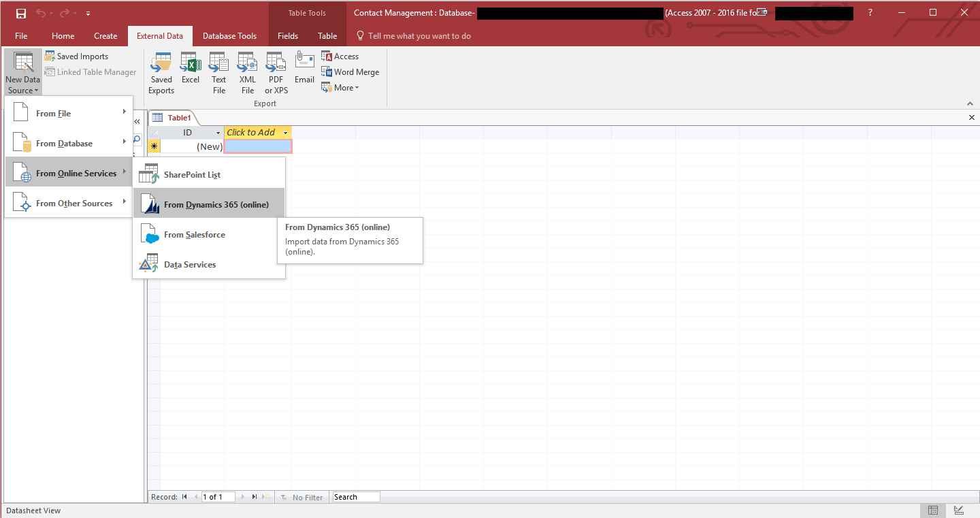Switch to the Home ribbon tab

click(x=63, y=36)
